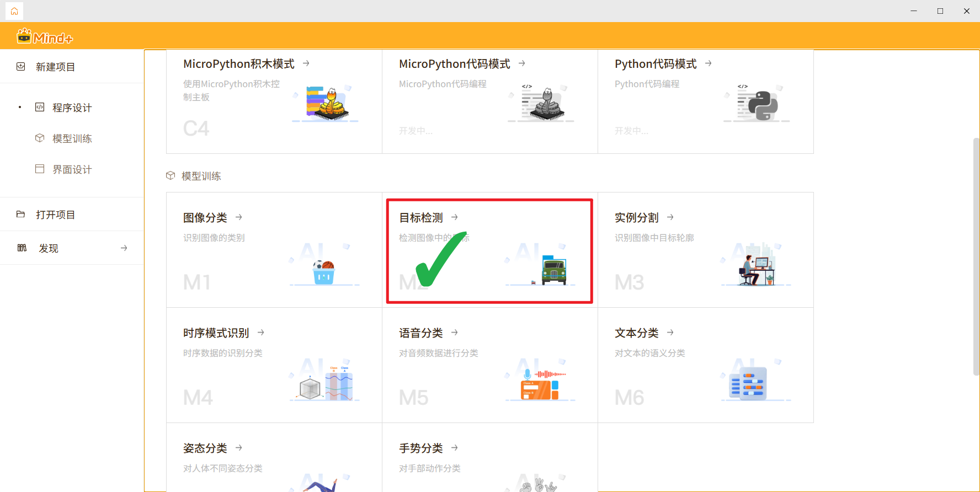
Task: Click the 文本分类 document illustration
Action: [749, 384]
